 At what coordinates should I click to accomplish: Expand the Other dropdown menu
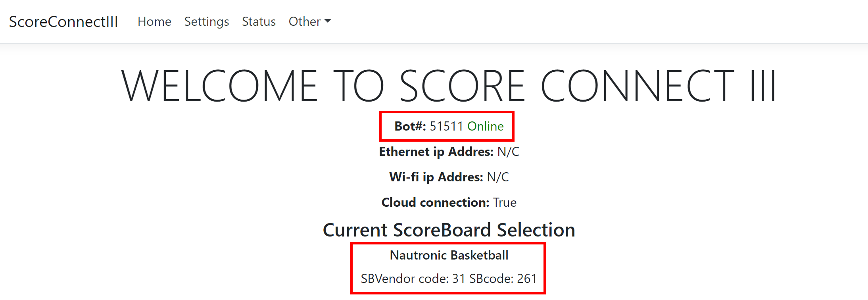click(x=309, y=21)
